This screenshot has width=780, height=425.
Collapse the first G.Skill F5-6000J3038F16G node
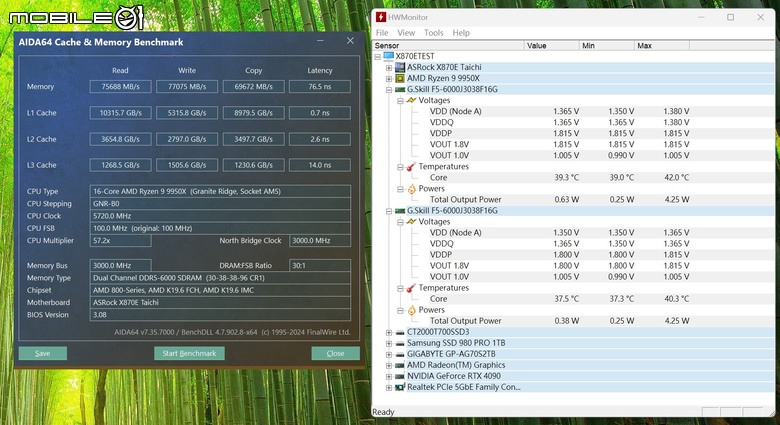(389, 89)
